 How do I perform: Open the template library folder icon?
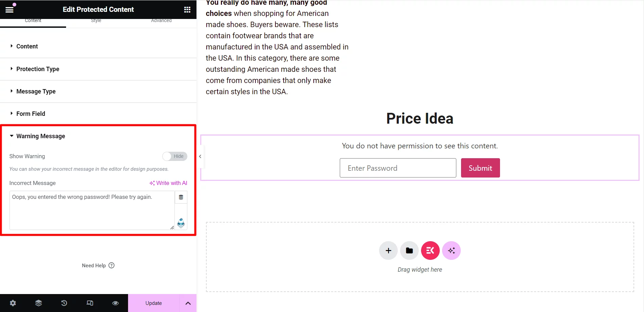click(x=409, y=251)
